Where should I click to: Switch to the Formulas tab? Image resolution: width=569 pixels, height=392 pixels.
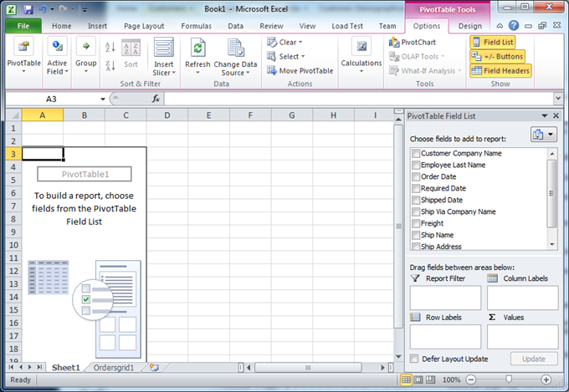coord(196,26)
